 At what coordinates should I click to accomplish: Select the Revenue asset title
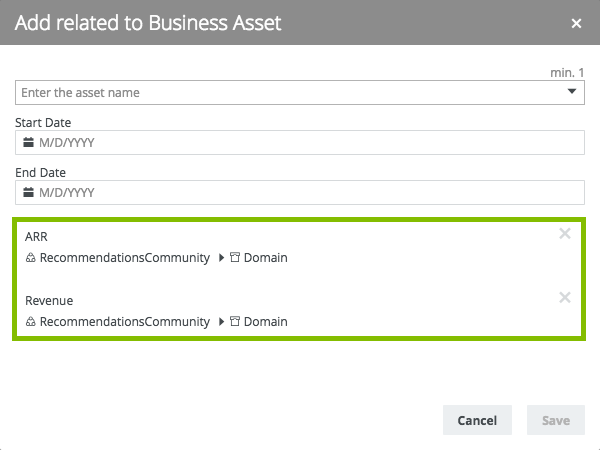[x=49, y=301]
